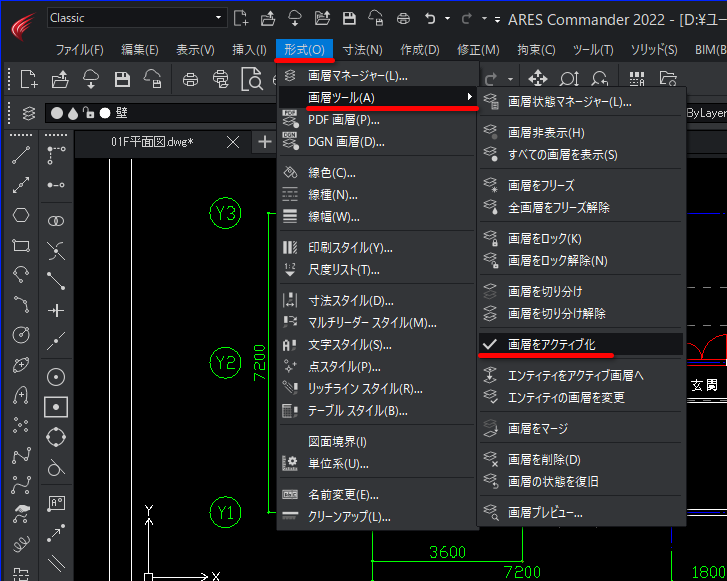Open the 寸法(N) menu

click(x=363, y=50)
